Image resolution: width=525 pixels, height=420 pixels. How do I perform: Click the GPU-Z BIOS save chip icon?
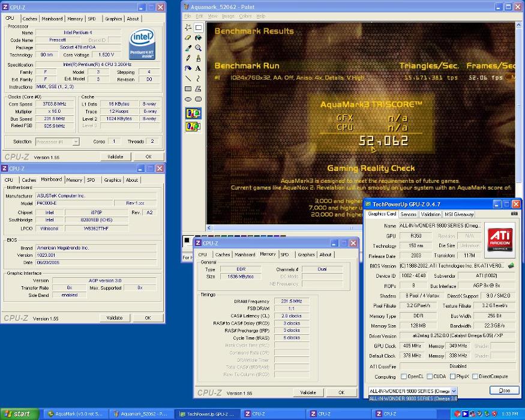point(511,266)
